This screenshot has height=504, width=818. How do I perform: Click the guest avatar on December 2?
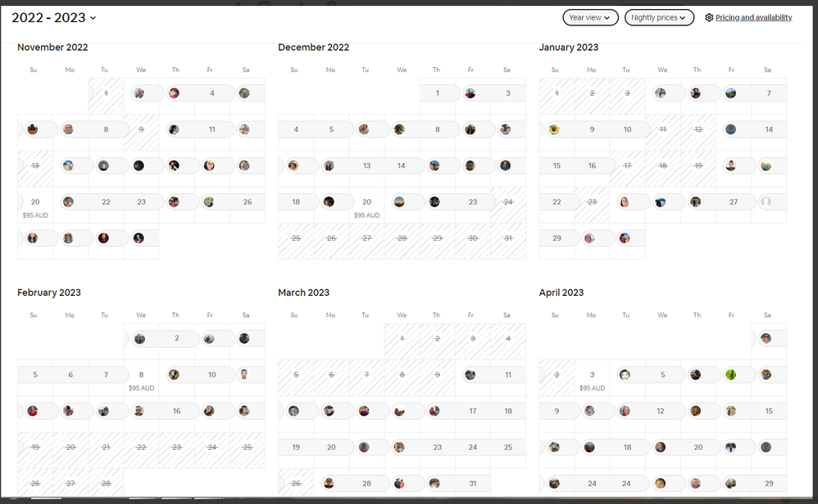click(470, 93)
